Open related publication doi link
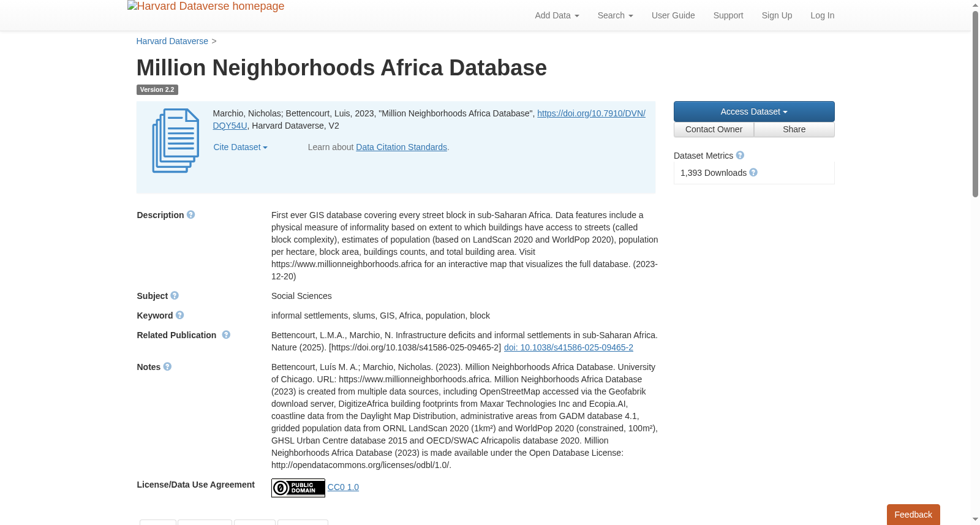This screenshot has height=525, width=980. pos(568,347)
